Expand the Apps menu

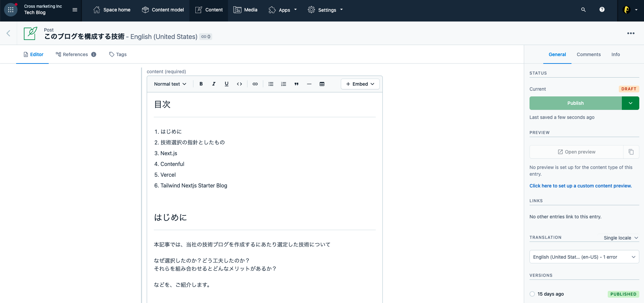tap(283, 10)
